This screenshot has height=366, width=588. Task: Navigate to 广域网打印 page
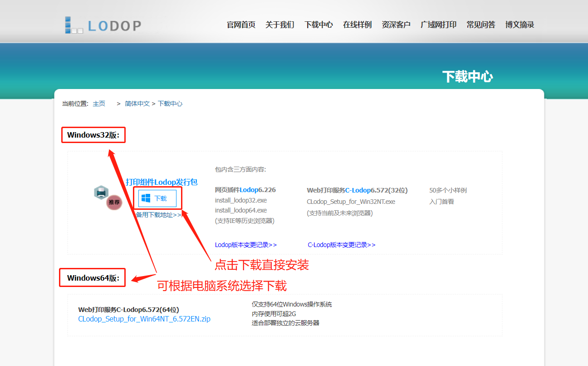[438, 25]
